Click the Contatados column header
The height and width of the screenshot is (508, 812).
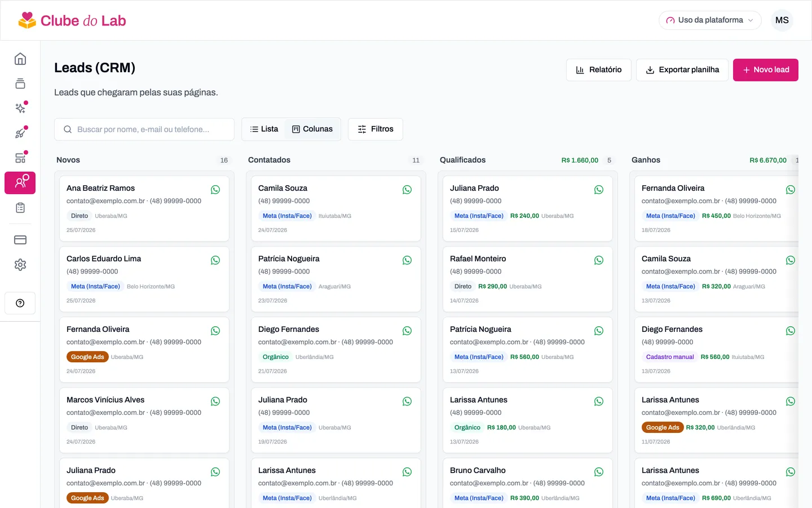point(269,160)
